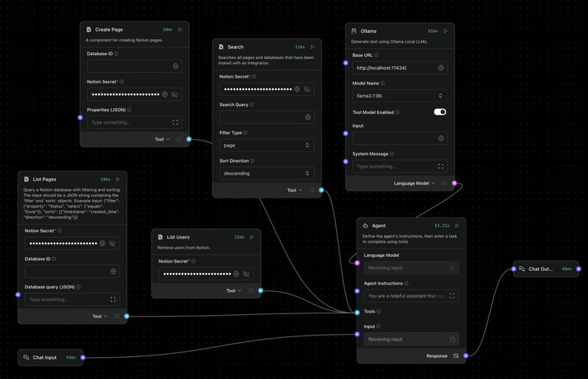The image size is (588, 379).
Task: Run the Create Page component with its play icon
Action: coord(180,29)
